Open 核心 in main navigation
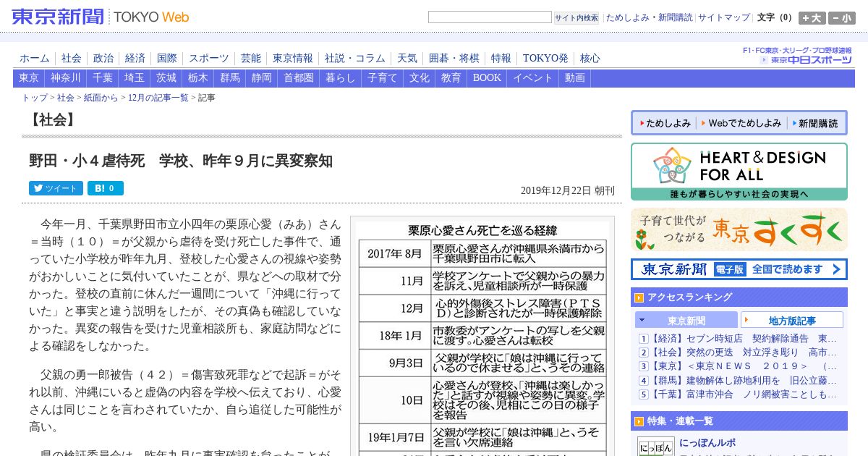 coord(590,58)
